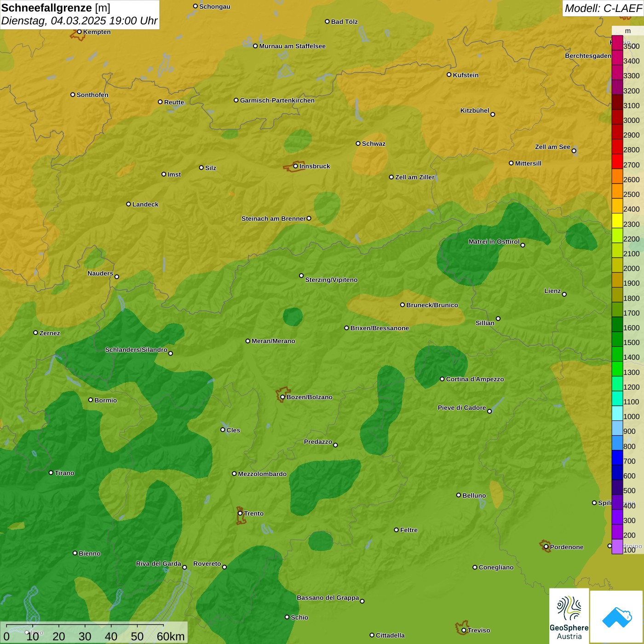
Task: Click the Tirano location dot
Action: pyautogui.click(x=51, y=472)
